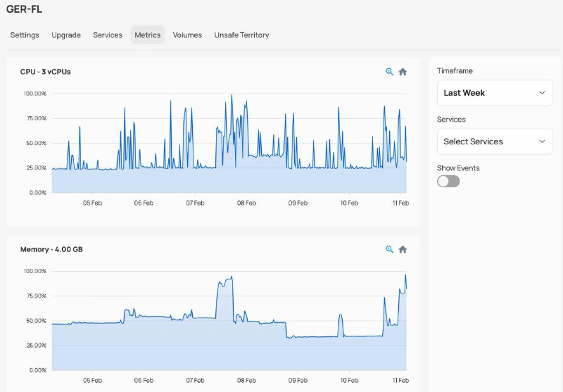Image resolution: width=563 pixels, height=392 pixels.
Task: Select the Metrics tab
Action: [x=148, y=35]
